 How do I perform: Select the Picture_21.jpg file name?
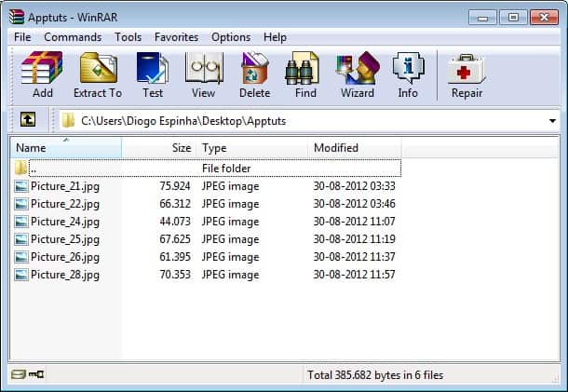pos(65,186)
